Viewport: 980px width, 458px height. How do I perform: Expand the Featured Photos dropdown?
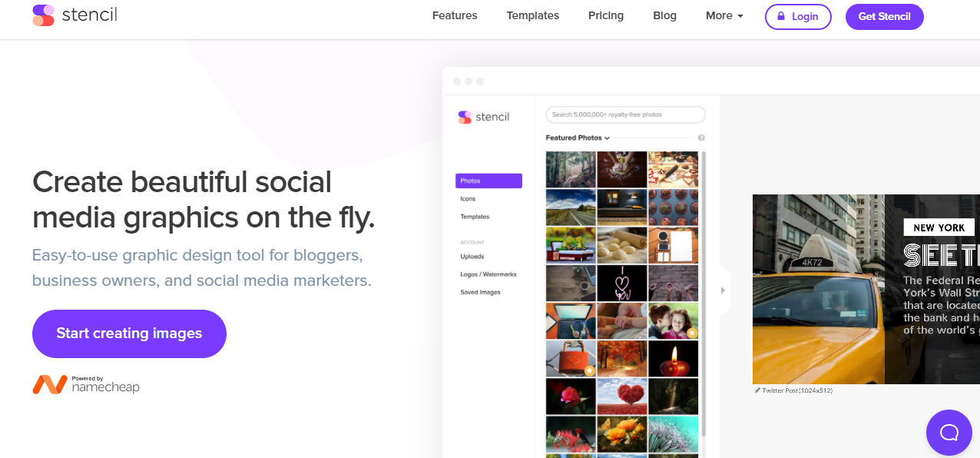[578, 138]
